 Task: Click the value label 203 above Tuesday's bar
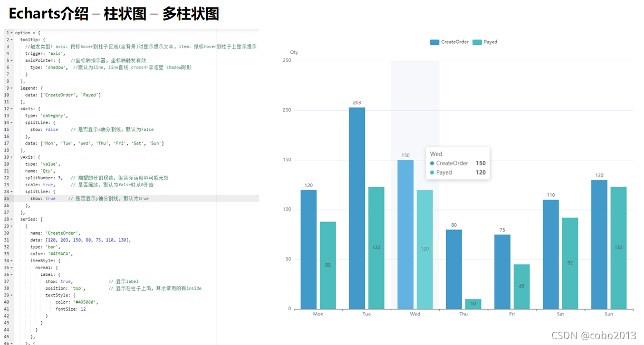coord(357,103)
